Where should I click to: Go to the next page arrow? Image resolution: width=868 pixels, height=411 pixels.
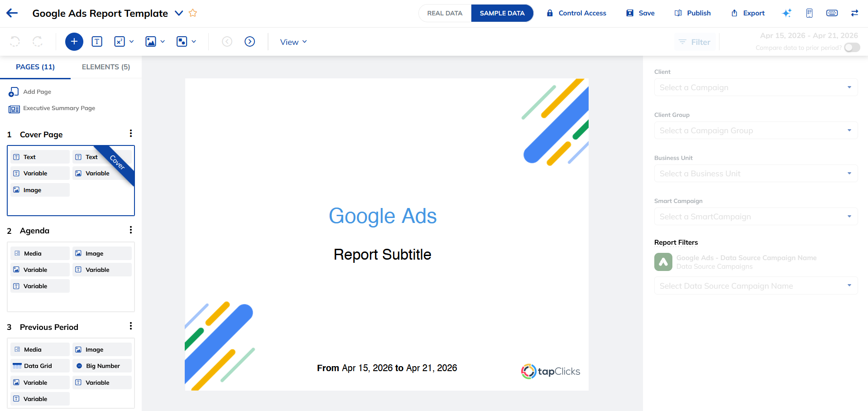[250, 42]
